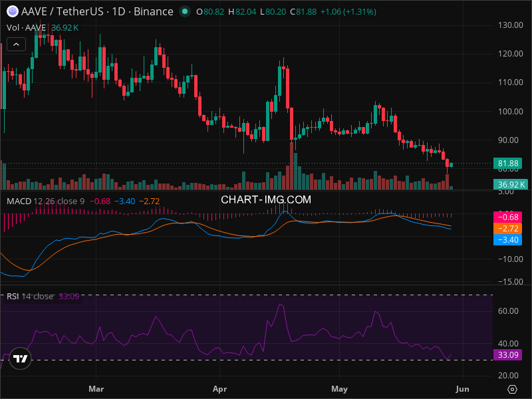Click the 20.00 RSI scale label
The height and width of the screenshot is (399, 532).
pyautogui.click(x=508, y=376)
